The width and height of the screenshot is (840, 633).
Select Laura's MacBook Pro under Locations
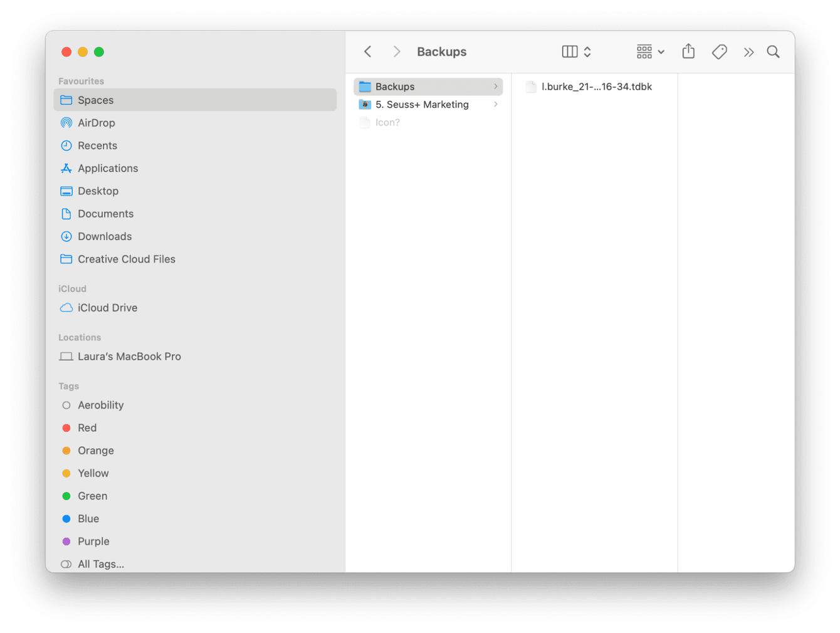click(x=129, y=356)
